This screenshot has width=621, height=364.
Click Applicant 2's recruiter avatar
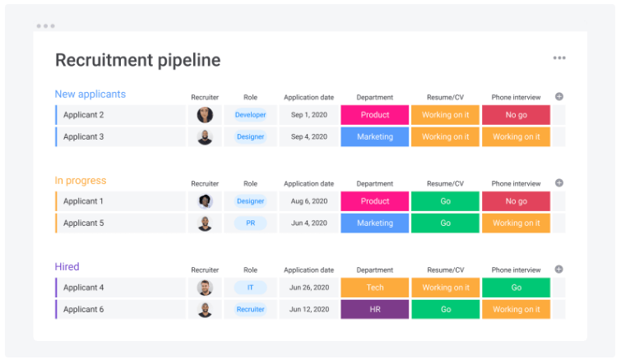coord(205,115)
